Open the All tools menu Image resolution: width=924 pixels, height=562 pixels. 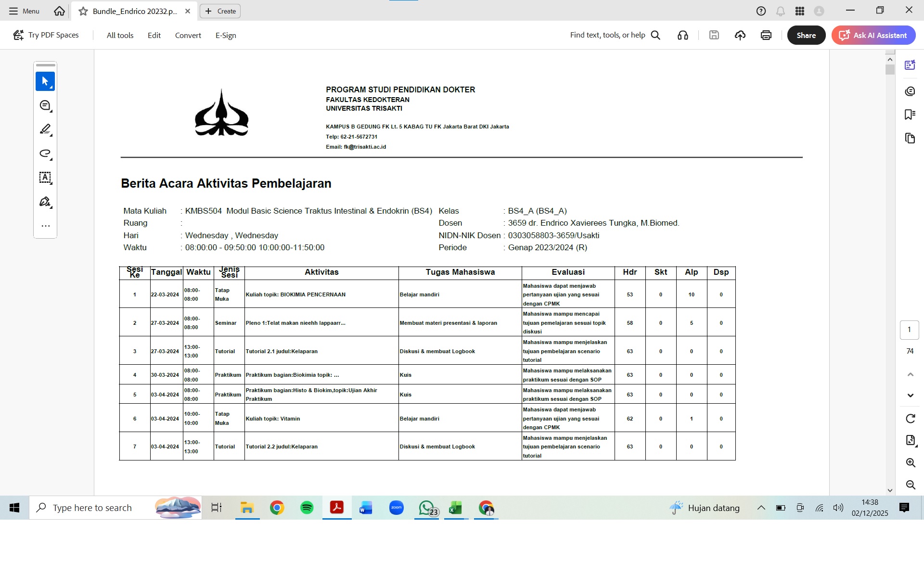120,35
